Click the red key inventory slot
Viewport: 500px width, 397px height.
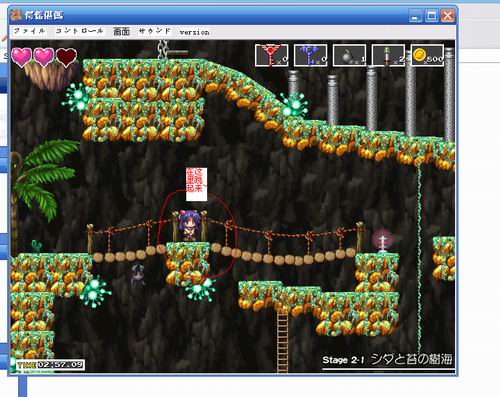(x=272, y=56)
